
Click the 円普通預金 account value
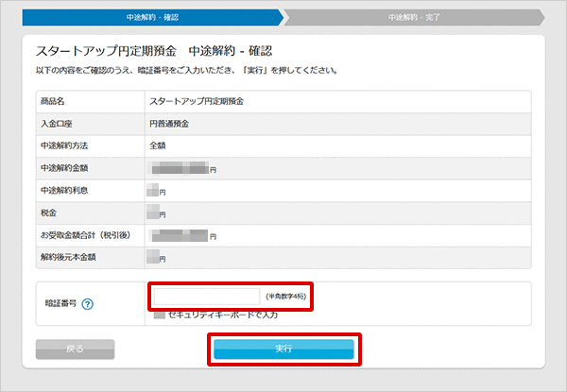pos(168,123)
